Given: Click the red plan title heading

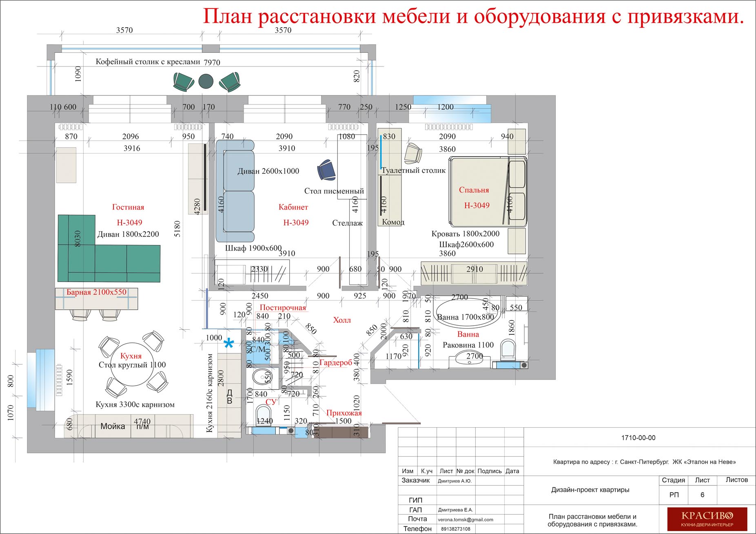Looking at the screenshot, I should tap(473, 17).
